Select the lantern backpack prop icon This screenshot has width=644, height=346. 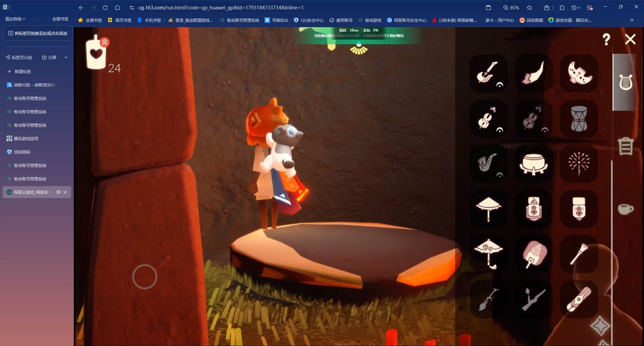533,209
